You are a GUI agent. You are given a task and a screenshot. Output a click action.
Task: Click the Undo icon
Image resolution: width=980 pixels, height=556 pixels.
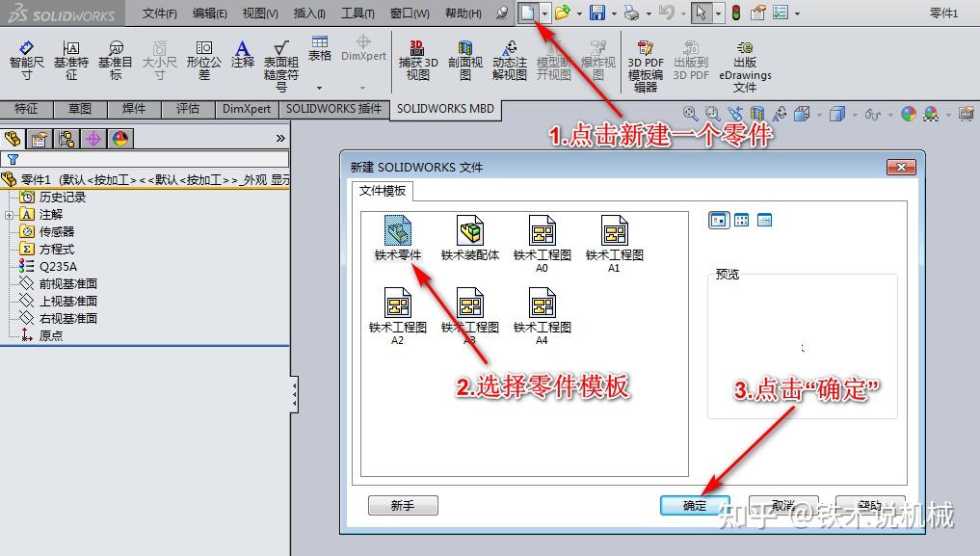667,13
